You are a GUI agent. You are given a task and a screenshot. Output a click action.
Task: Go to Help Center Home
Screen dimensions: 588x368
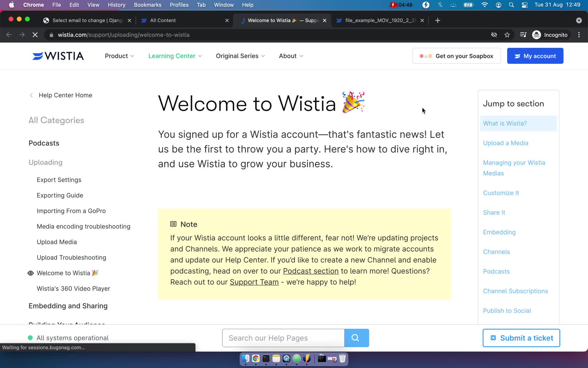[65, 95]
